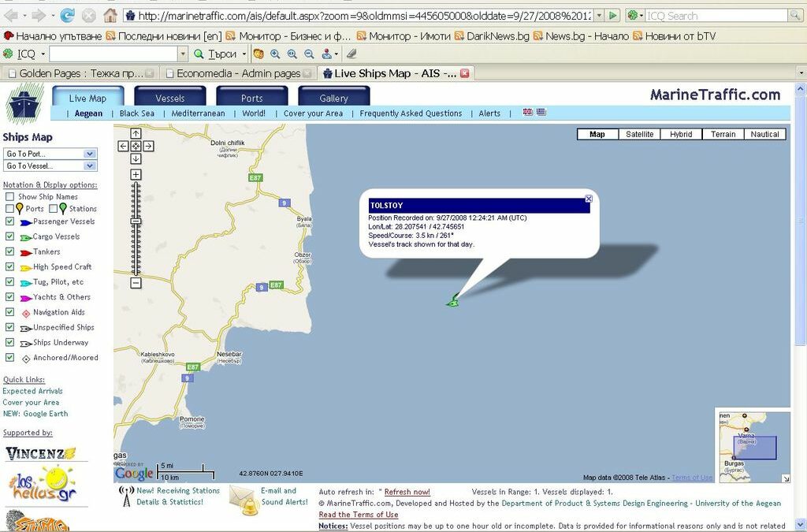The height and width of the screenshot is (532, 807).
Task: Uncheck Cargo Vessels
Action: tap(9, 236)
